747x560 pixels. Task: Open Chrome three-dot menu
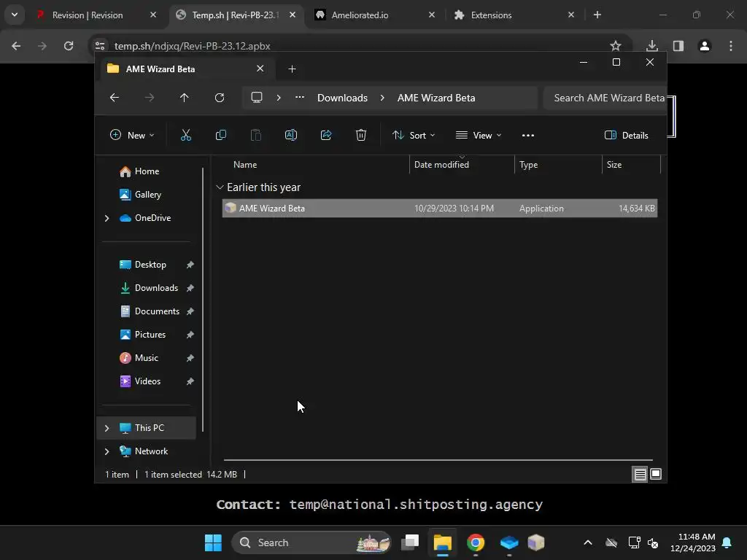pos(731,46)
